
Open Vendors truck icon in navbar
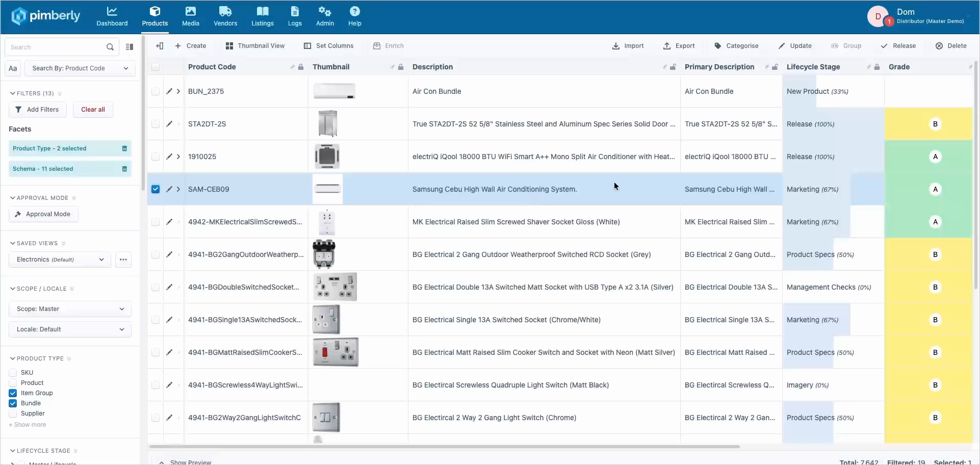[225, 11]
